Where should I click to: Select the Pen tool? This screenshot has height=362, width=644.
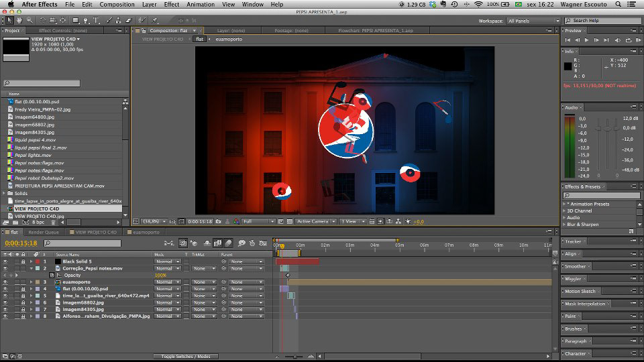(86, 20)
